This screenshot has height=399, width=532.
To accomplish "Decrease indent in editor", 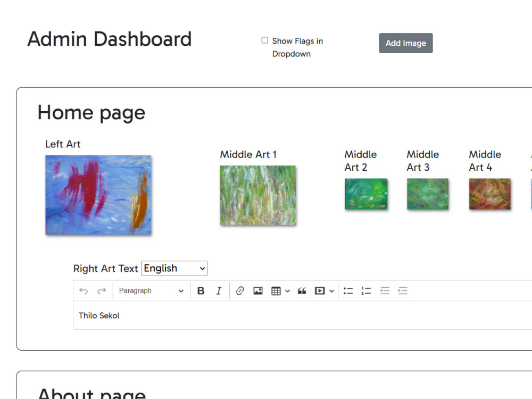I will [x=385, y=291].
